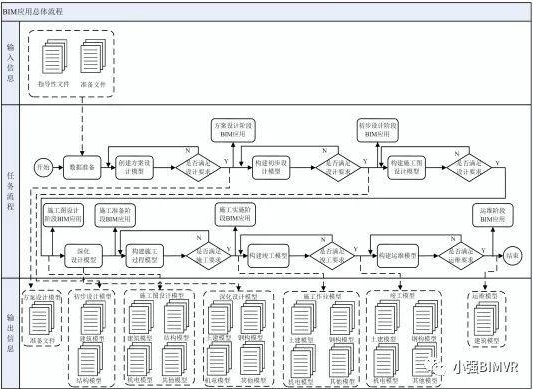Click the 结束 end circle
This screenshot has width=533, height=389.
512,256
